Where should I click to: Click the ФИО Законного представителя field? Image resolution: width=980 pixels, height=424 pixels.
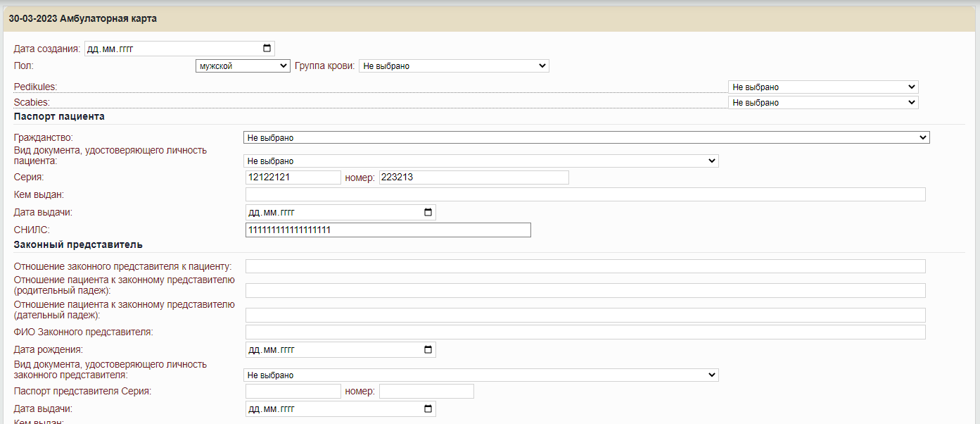585,332
